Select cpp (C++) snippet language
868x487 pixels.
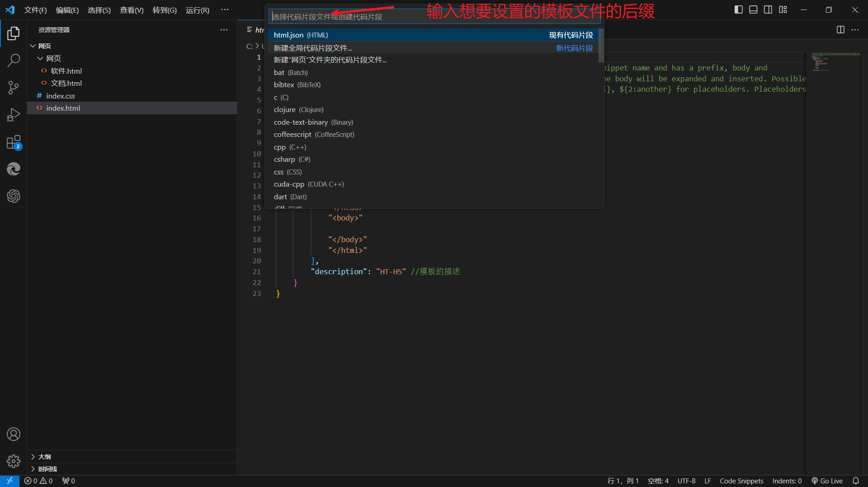click(x=434, y=147)
